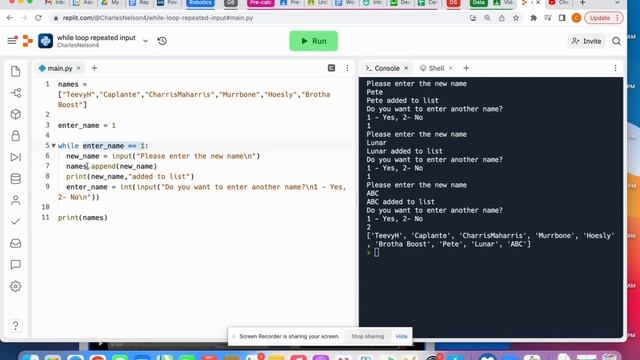Click the Replit logo icon
The image size is (640, 360).
[27, 41]
